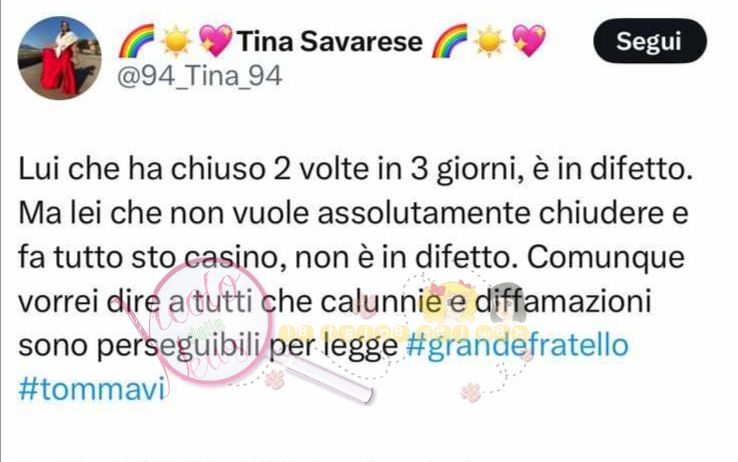
Task: Click the sparkling heart after Savarese
Action: [x=529, y=41]
